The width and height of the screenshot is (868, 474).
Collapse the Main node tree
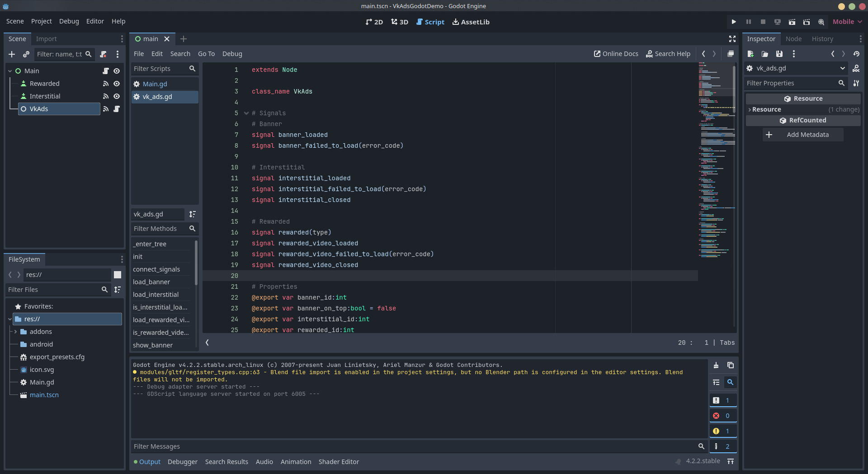10,71
